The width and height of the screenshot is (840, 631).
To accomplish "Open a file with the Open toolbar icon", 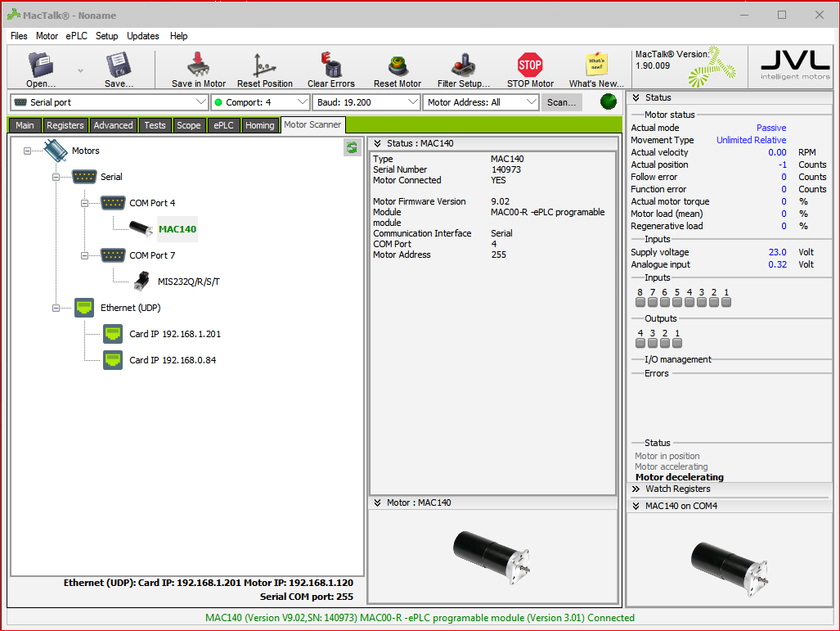I will point(41,65).
